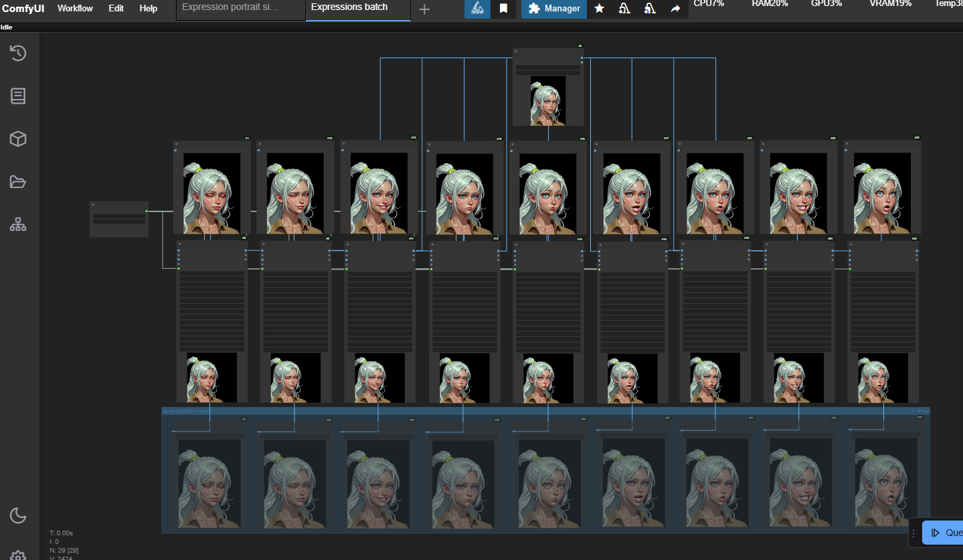963x560 pixels.
Task: Add a new workflow tab with plus
Action: [424, 9]
